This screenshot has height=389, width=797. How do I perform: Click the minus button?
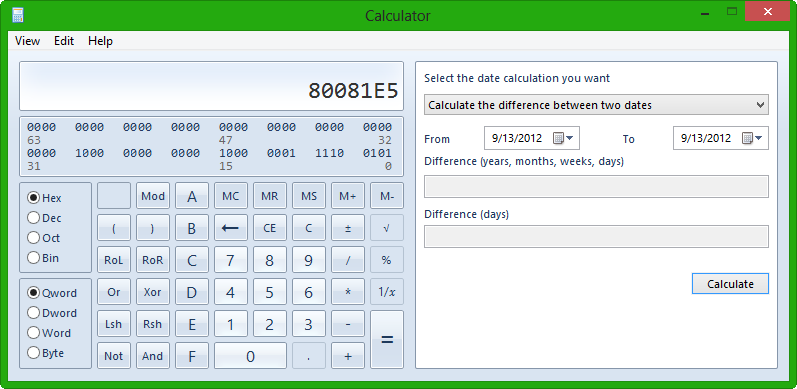(x=348, y=324)
